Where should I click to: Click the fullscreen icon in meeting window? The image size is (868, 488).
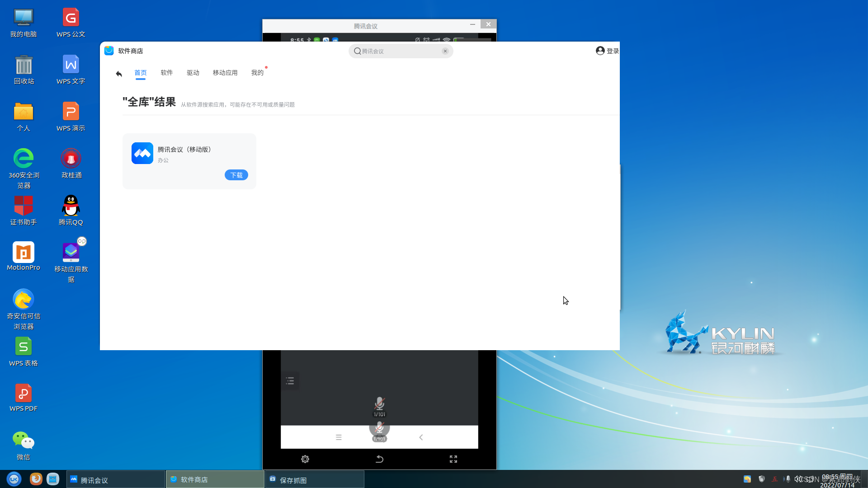[x=453, y=459]
